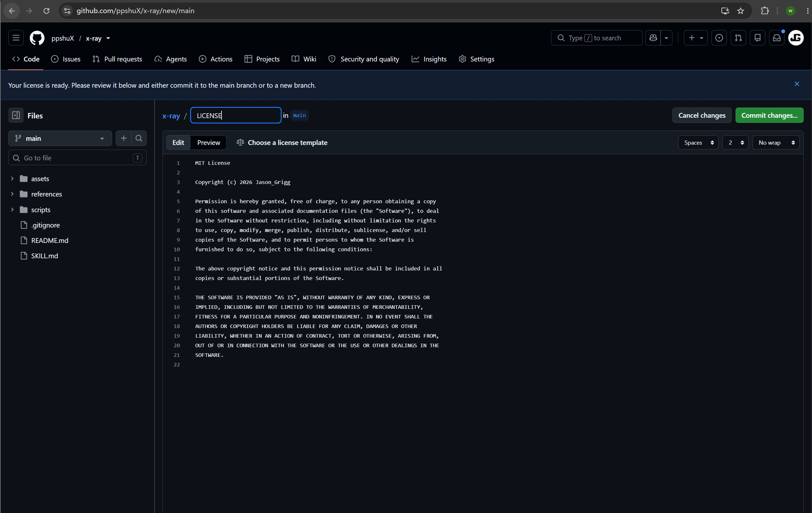The height and width of the screenshot is (513, 812).
Task: Open the .gitignore file
Action: coord(45,225)
